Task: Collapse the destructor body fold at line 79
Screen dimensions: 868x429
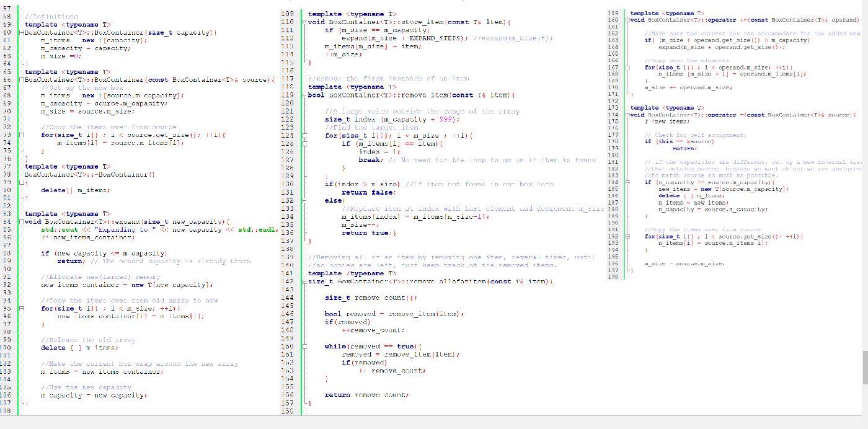Action: click(20, 182)
